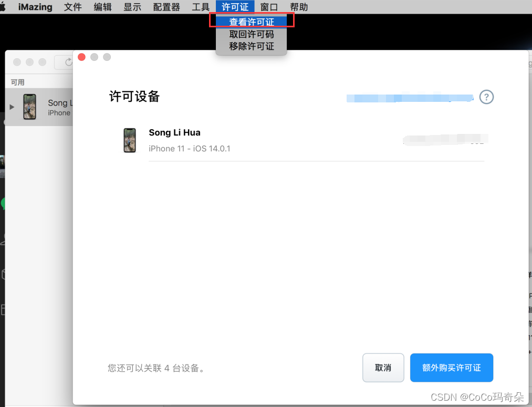Open the 窗口 menu
Viewport: 532px width, 407px height.
pyautogui.click(x=268, y=7)
